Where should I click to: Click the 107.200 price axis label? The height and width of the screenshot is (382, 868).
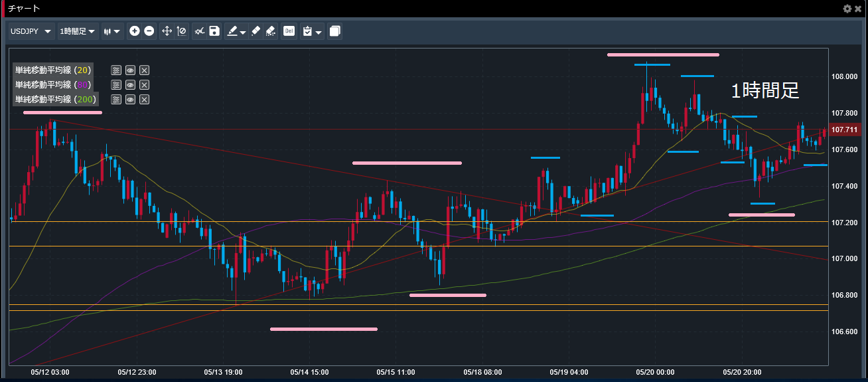point(843,222)
